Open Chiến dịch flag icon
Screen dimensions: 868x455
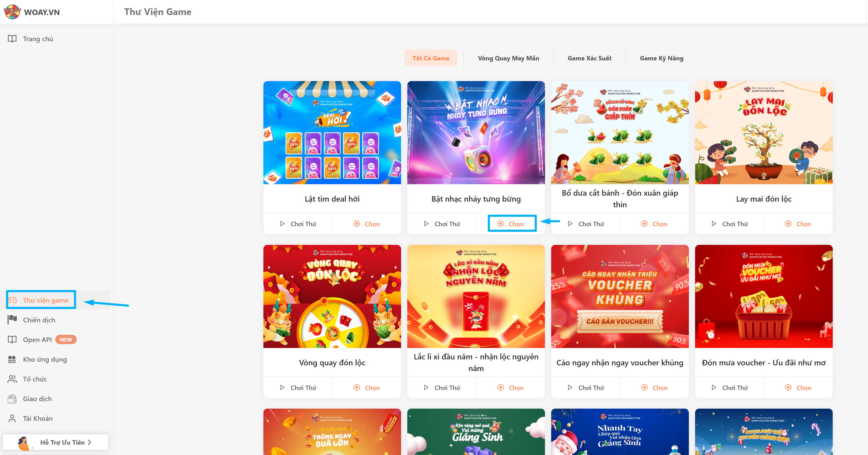click(x=12, y=319)
